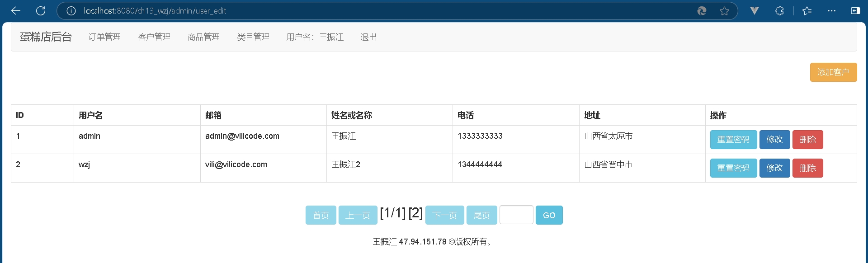This screenshot has height=263, width=868.
Task: Reset password for admin user
Action: click(x=733, y=140)
